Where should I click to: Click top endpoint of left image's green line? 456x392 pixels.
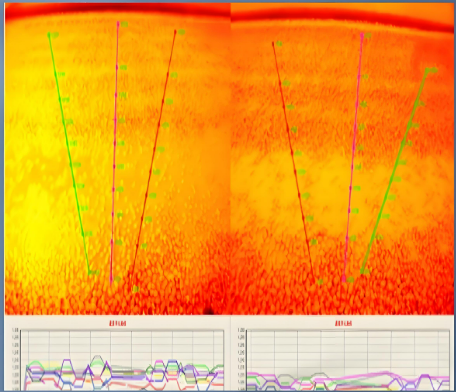[49, 34]
